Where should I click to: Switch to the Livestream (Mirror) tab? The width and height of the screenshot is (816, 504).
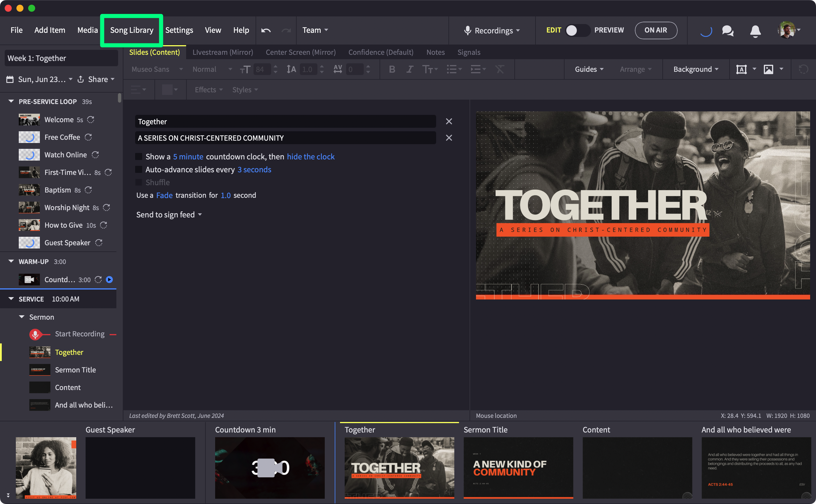coord(223,52)
